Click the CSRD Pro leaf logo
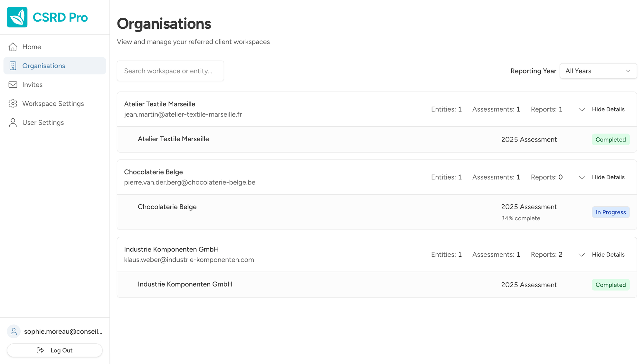The width and height of the screenshot is (644, 364). [17, 17]
